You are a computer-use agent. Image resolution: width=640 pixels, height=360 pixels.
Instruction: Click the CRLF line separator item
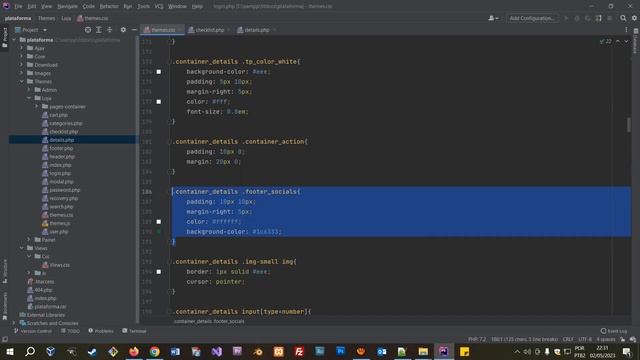point(568,339)
